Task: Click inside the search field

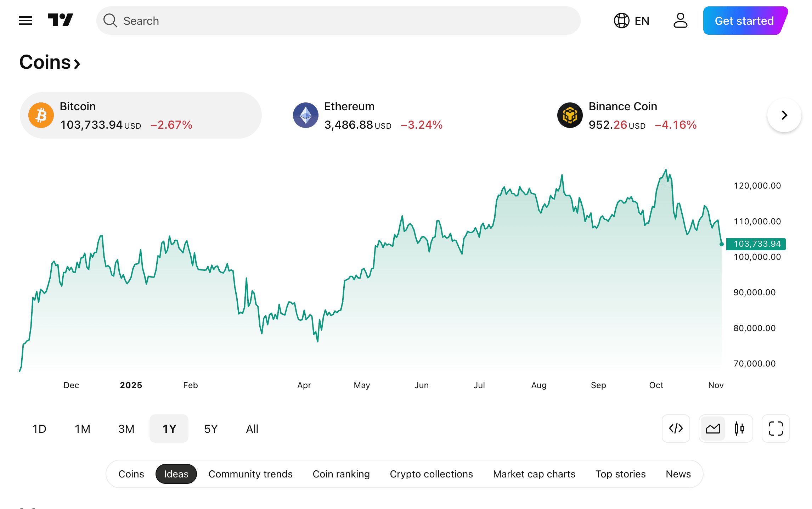Action: (x=248, y=21)
